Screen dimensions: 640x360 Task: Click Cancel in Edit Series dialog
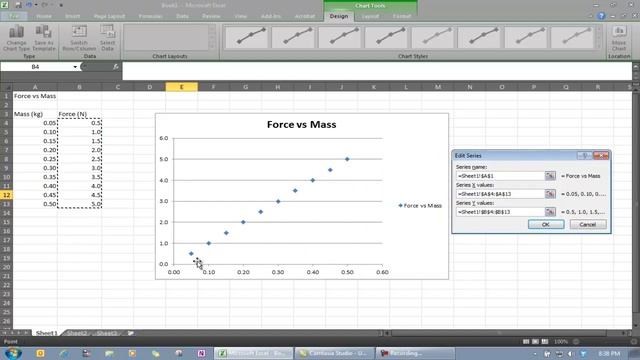[588, 224]
